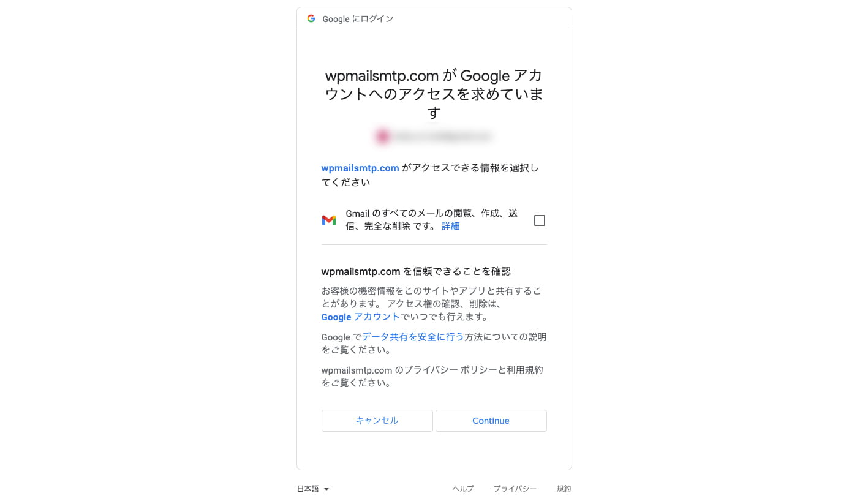
Task: Click the Google にログイン header text
Action: tap(358, 19)
